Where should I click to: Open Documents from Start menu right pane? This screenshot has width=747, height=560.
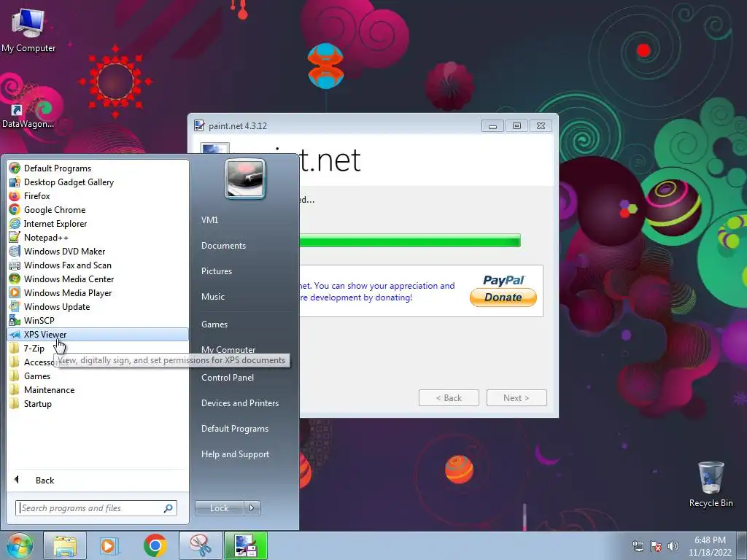(223, 246)
